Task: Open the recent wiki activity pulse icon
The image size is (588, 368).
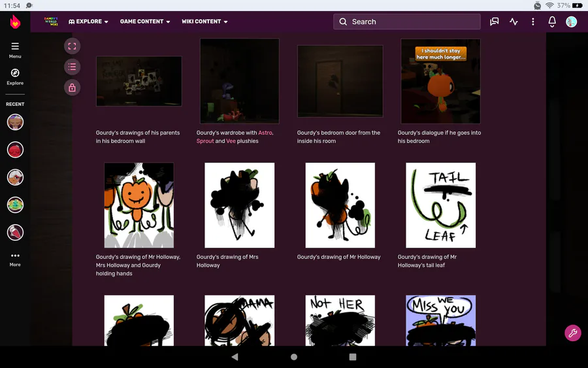Action: coord(514,22)
